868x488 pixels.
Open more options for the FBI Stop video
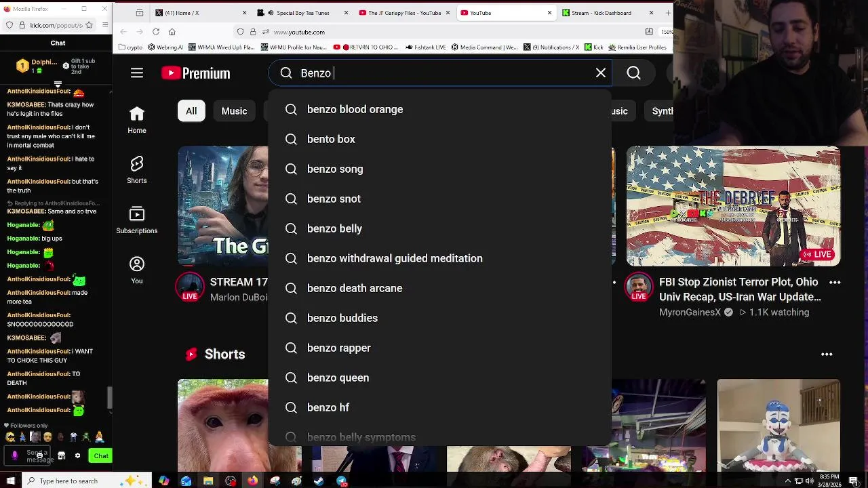[835, 282]
